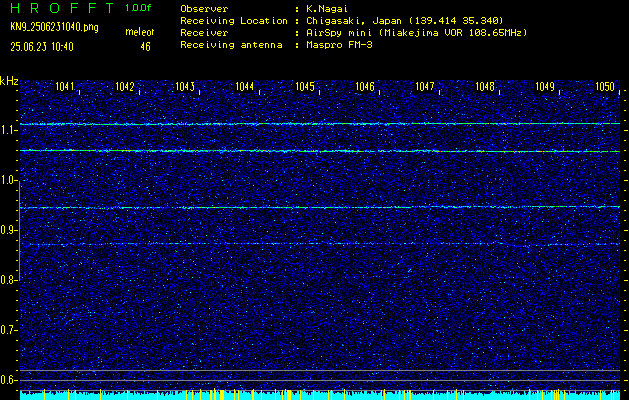This screenshot has width=629, height=400.
Task: Click the Observer name K.Nagai
Action: pyautogui.click(x=325, y=8)
